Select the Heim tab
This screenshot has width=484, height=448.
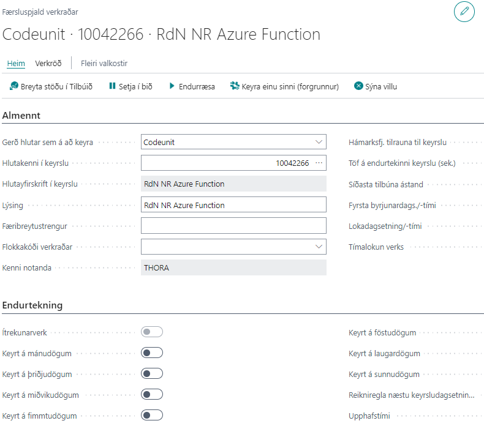click(x=16, y=63)
